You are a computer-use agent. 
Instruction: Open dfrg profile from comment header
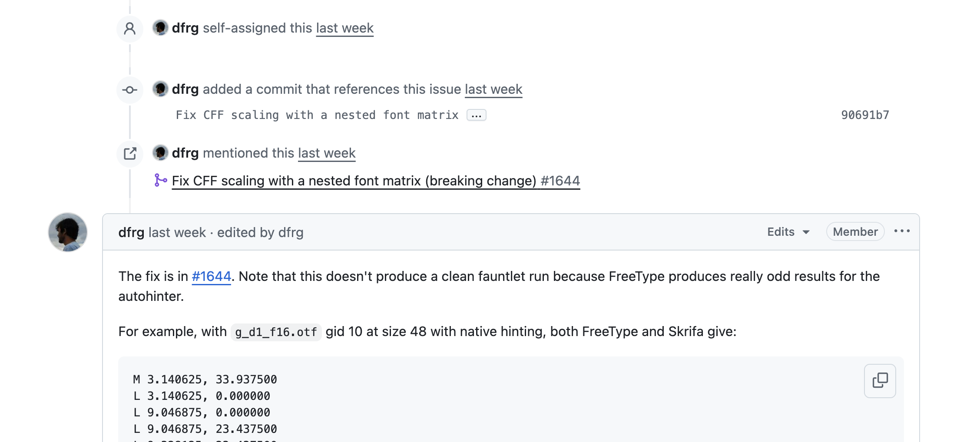(131, 232)
